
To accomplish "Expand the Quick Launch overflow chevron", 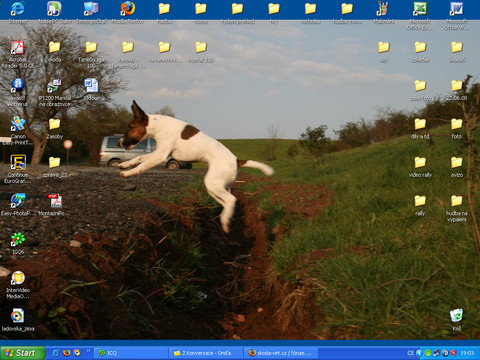I will tap(89, 351).
